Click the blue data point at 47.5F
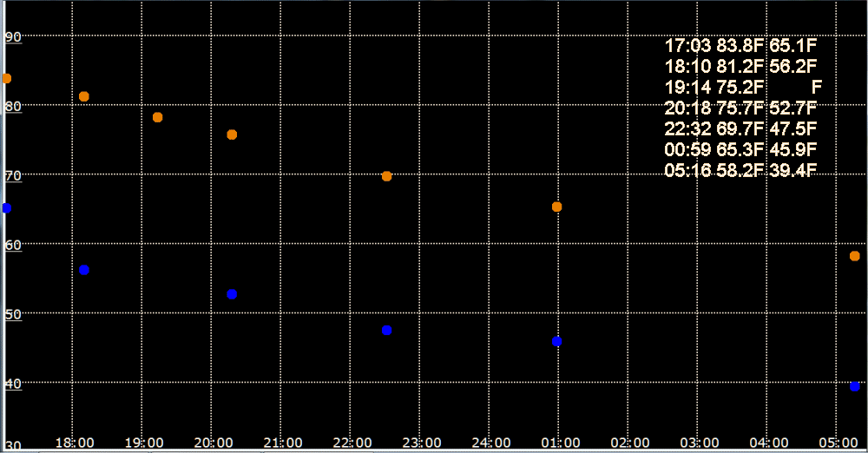Image resolution: width=868 pixels, height=453 pixels. [x=387, y=330]
